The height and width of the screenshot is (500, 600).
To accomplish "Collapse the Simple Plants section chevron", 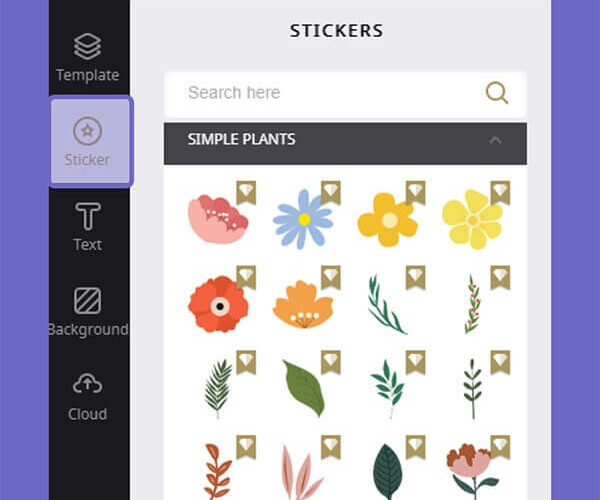I will pyautogui.click(x=495, y=140).
